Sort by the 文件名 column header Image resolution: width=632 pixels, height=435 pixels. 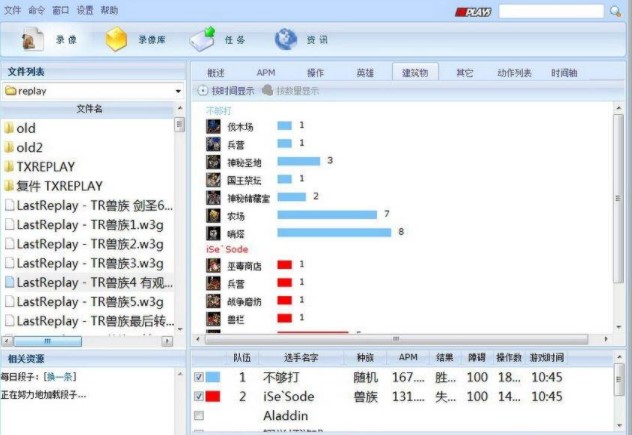pyautogui.click(x=89, y=108)
